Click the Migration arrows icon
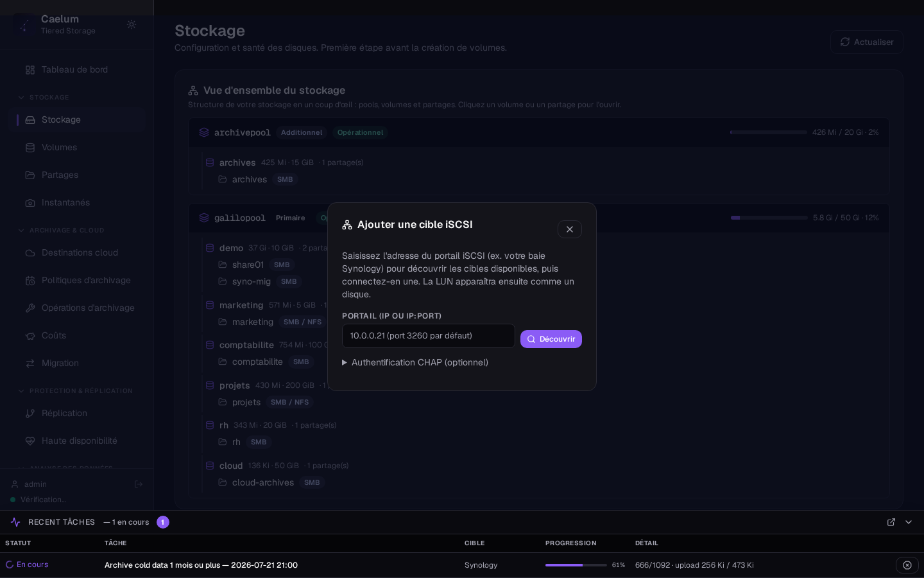924x578 pixels. click(x=30, y=363)
